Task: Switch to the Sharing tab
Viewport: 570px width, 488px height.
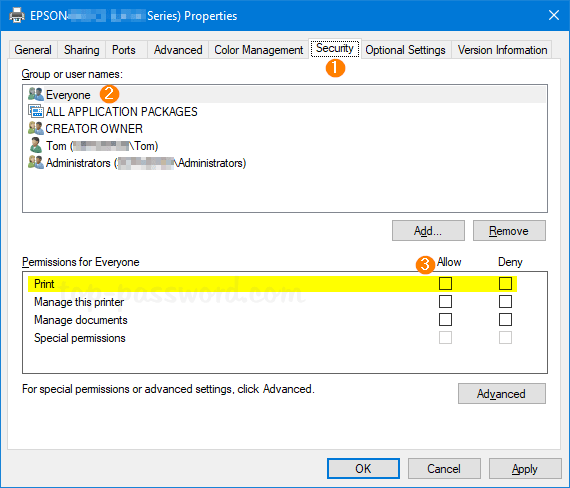Action: click(81, 50)
